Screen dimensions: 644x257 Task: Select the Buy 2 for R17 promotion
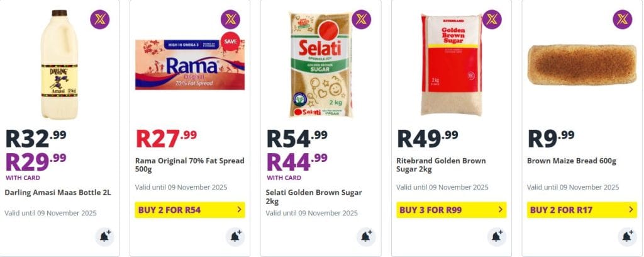point(582,210)
